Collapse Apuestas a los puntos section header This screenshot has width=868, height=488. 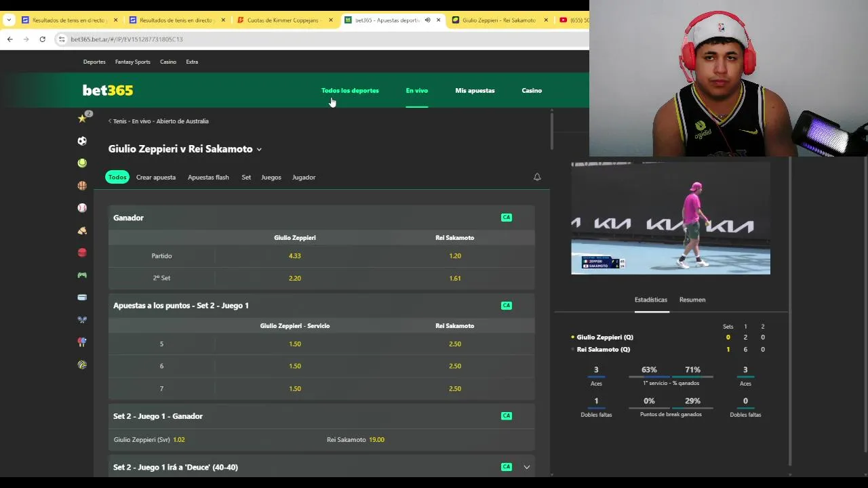pyautogui.click(x=321, y=306)
